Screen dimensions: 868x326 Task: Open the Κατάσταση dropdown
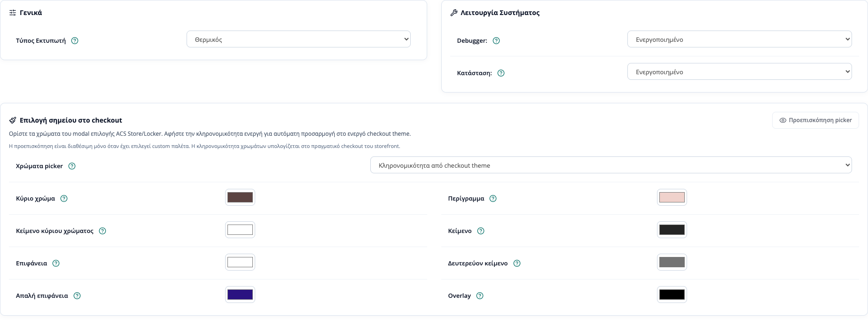tap(739, 72)
